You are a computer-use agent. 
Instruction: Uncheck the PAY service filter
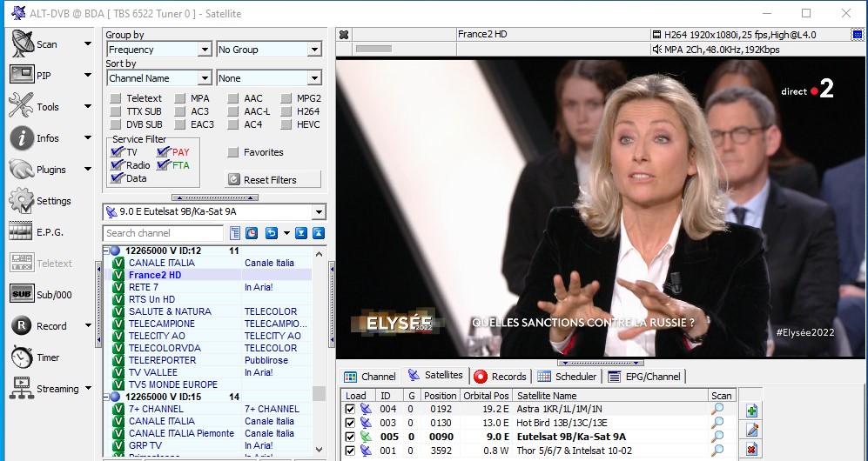point(163,151)
